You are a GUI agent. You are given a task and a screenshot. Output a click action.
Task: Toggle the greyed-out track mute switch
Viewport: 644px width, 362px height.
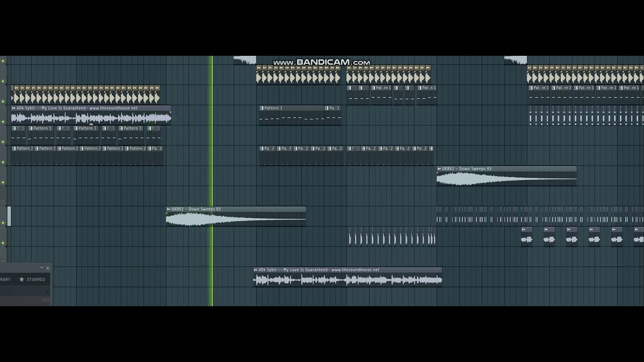(x=3, y=203)
